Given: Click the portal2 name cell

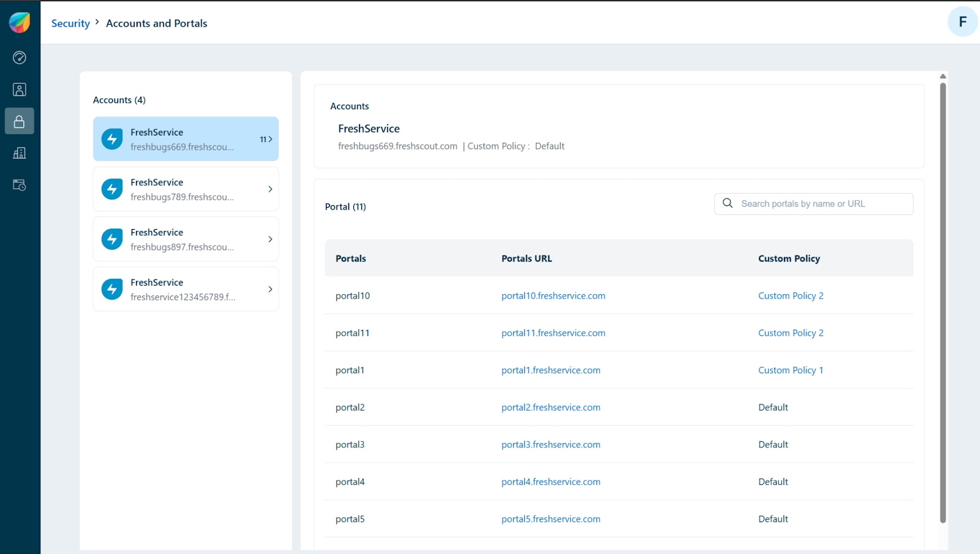Looking at the screenshot, I should tap(350, 408).
